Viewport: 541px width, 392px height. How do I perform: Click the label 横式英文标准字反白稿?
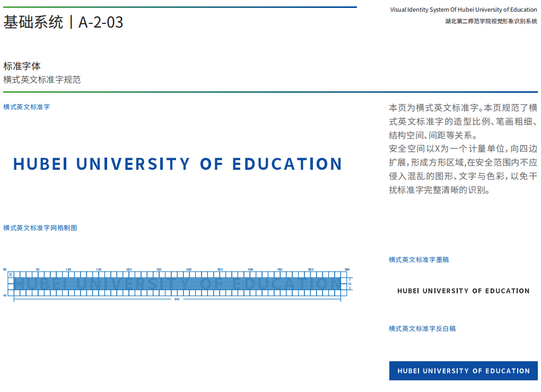(422, 329)
